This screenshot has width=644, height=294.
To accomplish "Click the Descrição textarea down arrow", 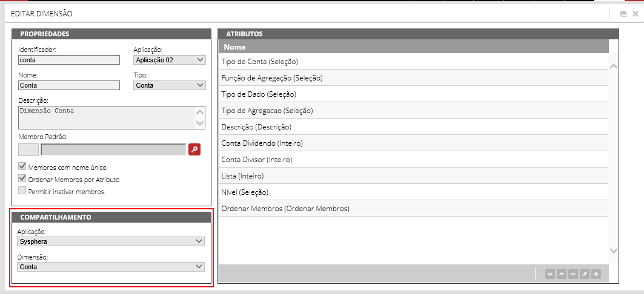I will (200, 123).
